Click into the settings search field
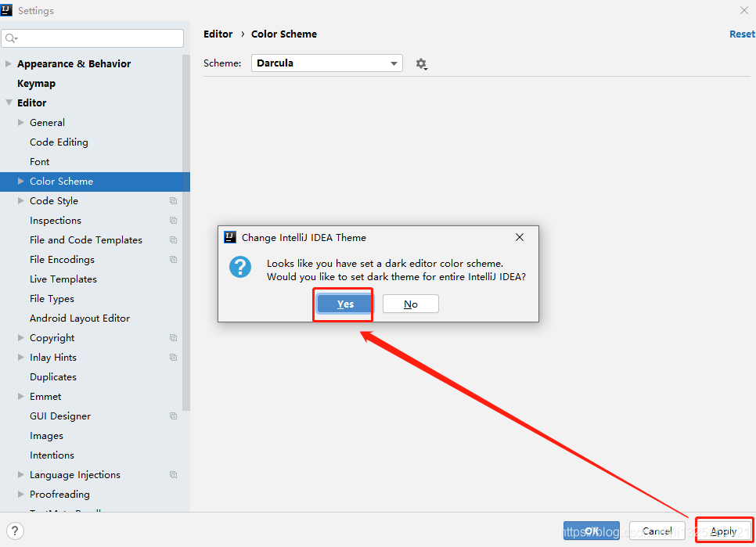The width and height of the screenshot is (756, 547). [92, 38]
